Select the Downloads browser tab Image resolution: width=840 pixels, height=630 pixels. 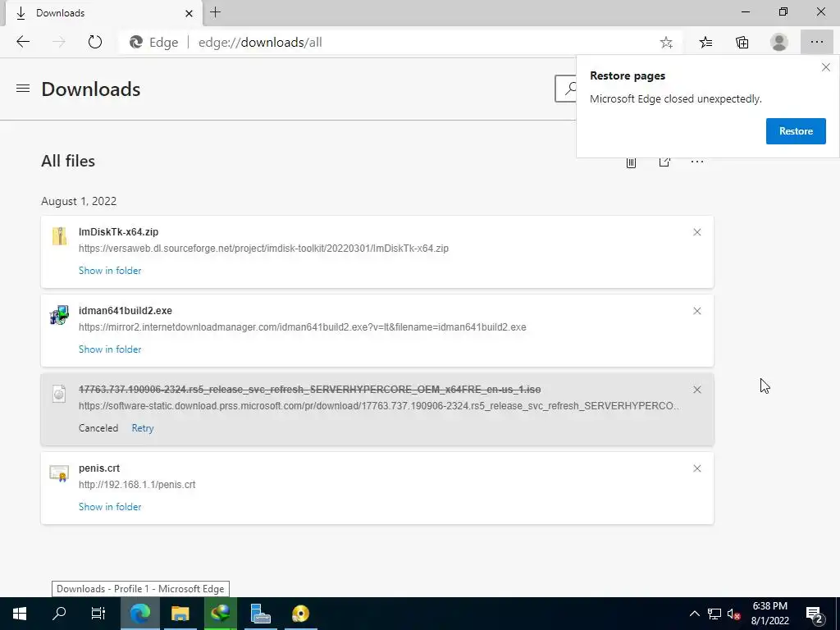click(104, 13)
